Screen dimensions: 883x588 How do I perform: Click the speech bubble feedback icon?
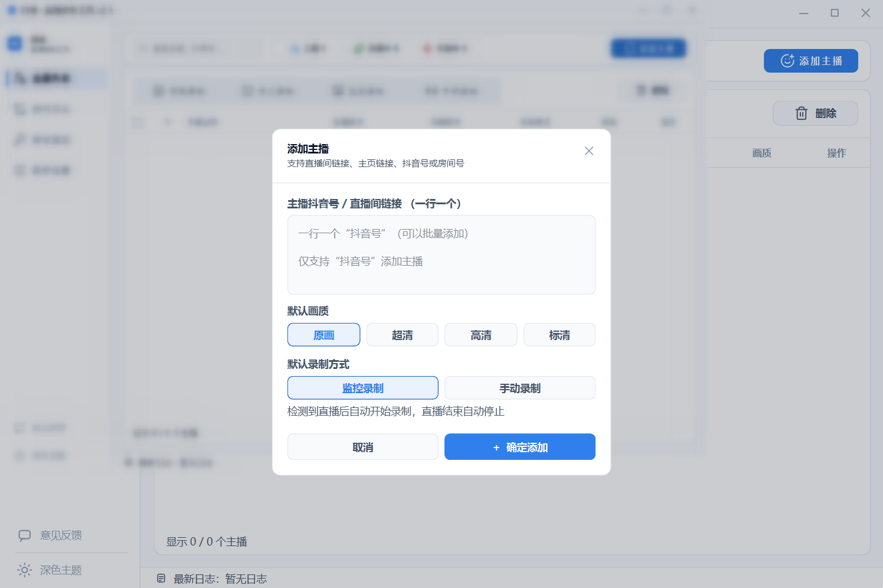pyautogui.click(x=25, y=535)
